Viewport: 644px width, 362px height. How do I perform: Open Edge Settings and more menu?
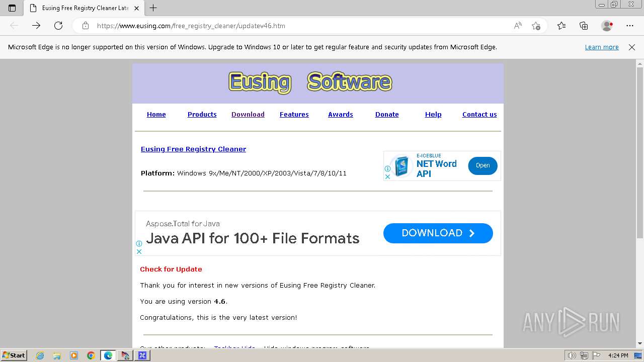(x=630, y=26)
